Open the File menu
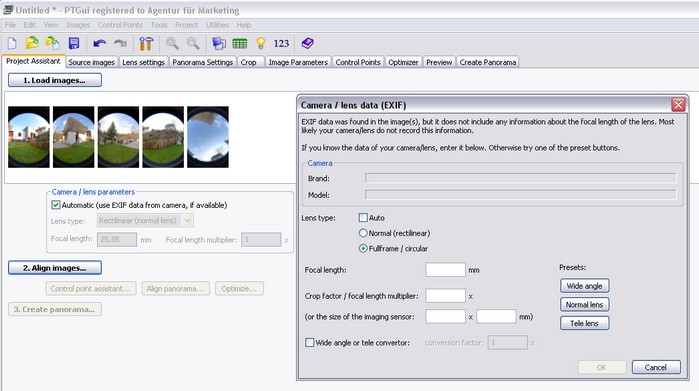699x391 pixels. click(x=10, y=25)
